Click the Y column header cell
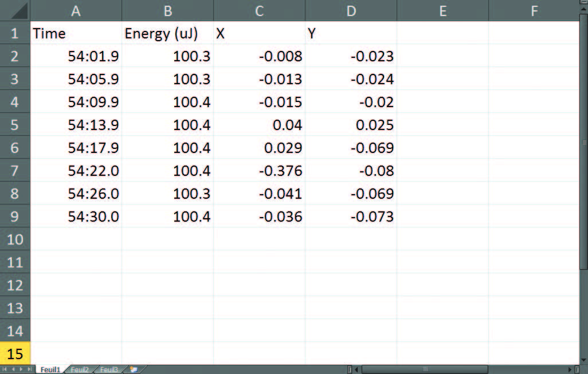 pyautogui.click(x=351, y=34)
